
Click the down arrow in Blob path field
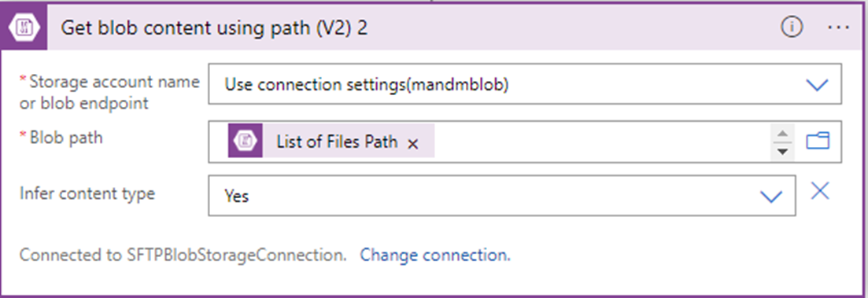(782, 152)
